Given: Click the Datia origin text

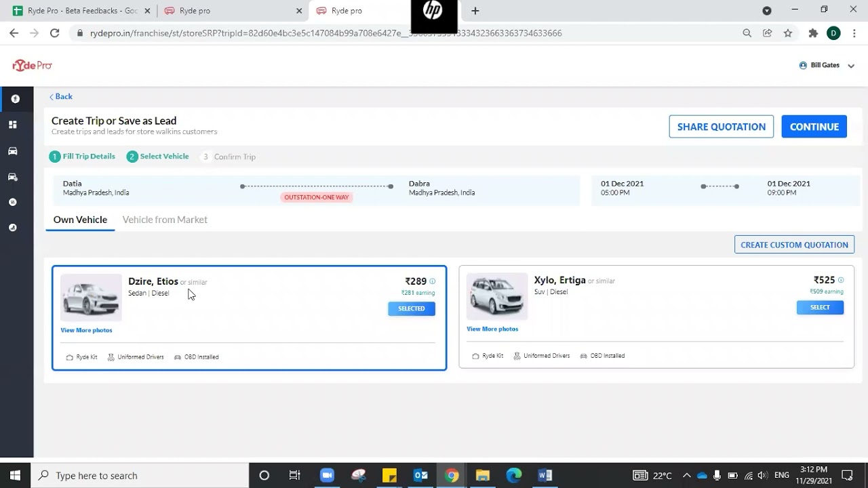Looking at the screenshot, I should click(x=73, y=184).
